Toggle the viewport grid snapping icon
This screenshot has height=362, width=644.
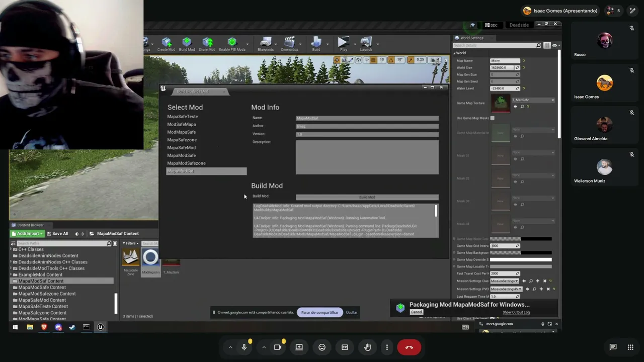pyautogui.click(x=373, y=60)
